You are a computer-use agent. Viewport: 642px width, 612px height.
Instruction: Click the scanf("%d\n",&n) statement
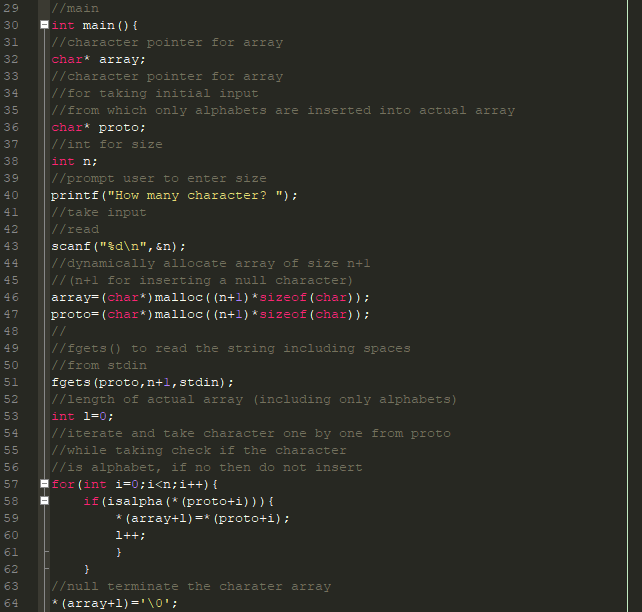point(118,246)
